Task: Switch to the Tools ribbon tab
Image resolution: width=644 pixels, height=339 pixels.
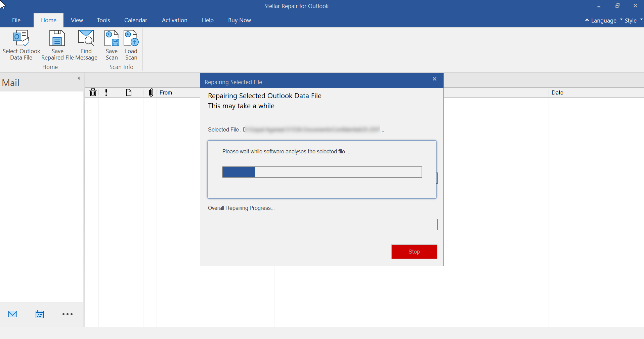Action: coord(103,20)
